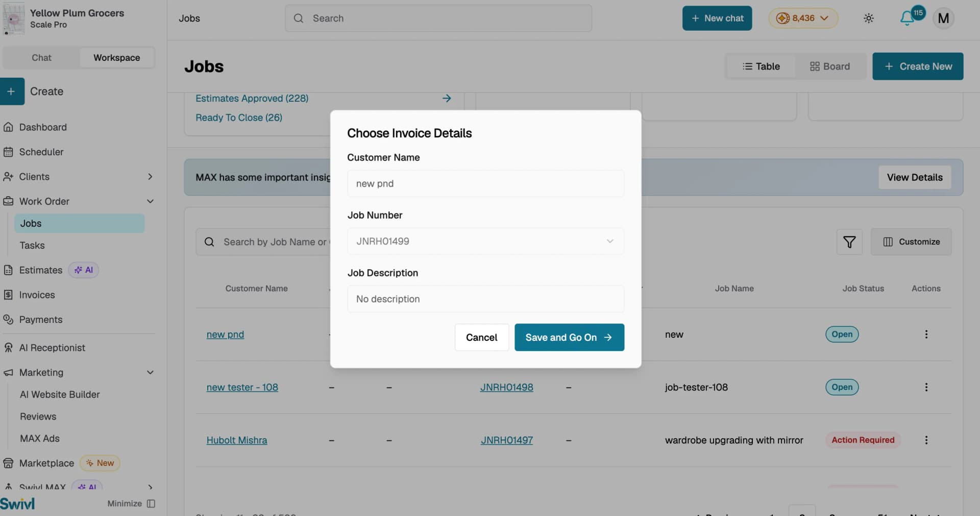Open the Estimates Approved (228) link
The height and width of the screenshot is (516, 980).
[252, 98]
